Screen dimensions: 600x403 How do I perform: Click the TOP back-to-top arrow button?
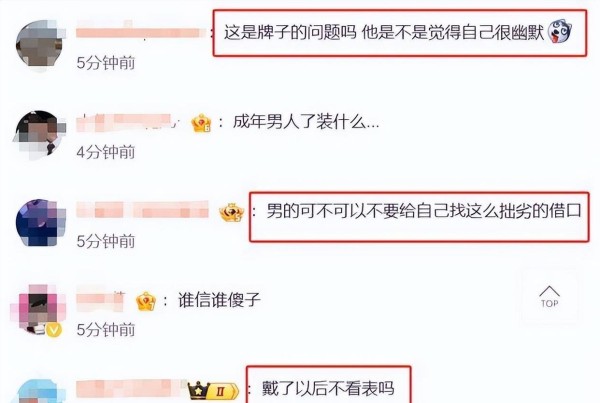point(549,297)
